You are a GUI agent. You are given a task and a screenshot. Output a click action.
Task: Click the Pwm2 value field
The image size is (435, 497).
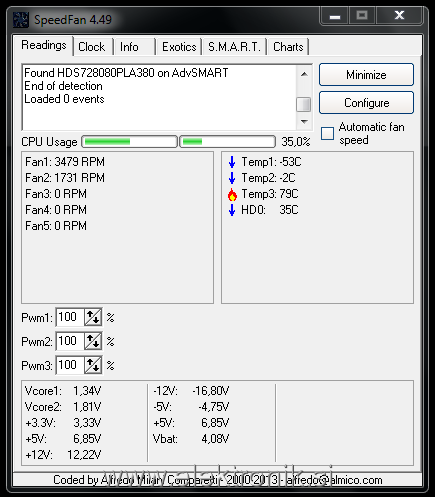(70, 341)
